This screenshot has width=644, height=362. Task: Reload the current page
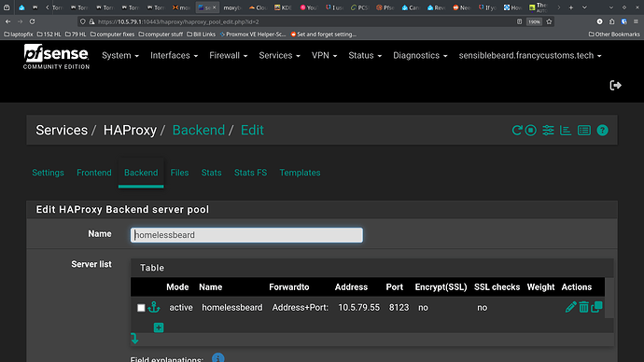coord(32,21)
